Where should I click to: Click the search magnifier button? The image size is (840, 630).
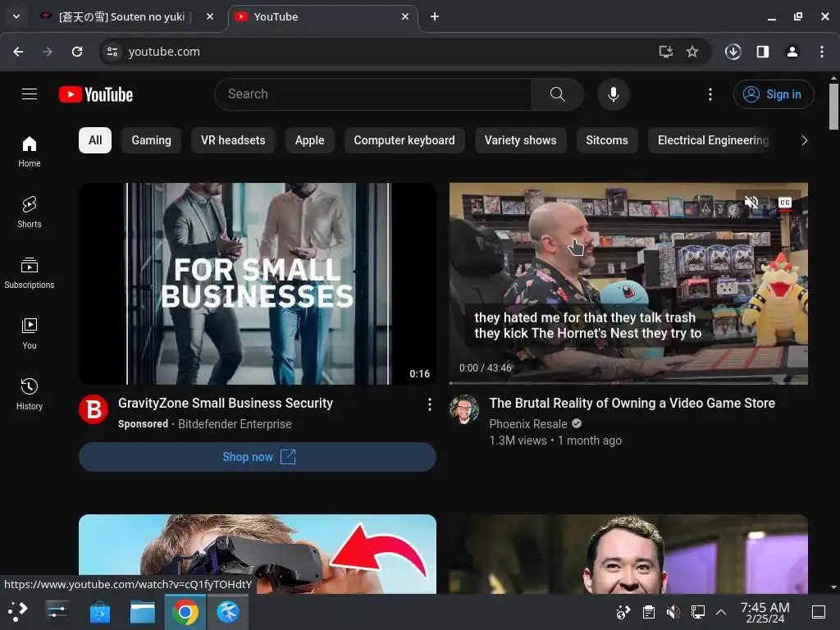[x=557, y=94]
